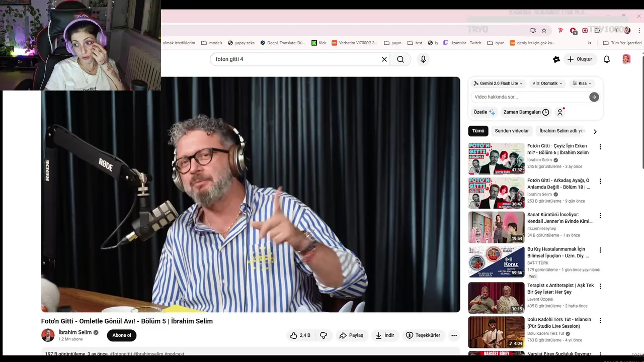Open options menu for Sanat Küratörü video
This screenshot has height=362, width=644.
click(x=600, y=215)
